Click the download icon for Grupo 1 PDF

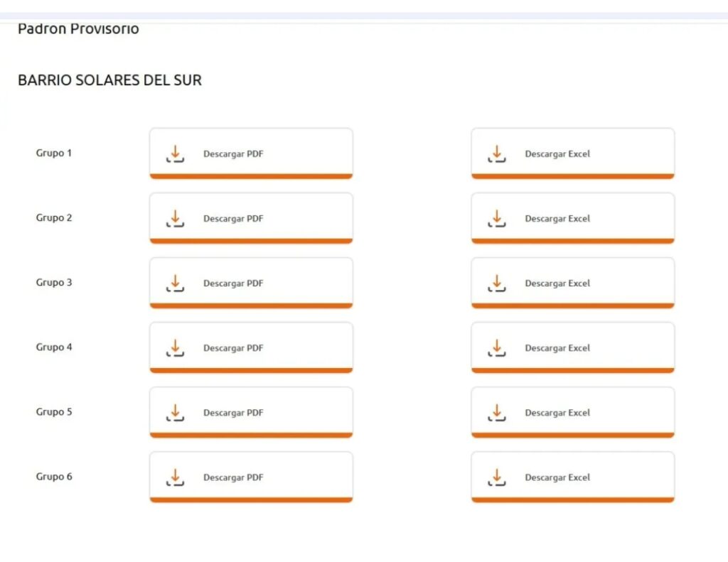[x=175, y=153]
